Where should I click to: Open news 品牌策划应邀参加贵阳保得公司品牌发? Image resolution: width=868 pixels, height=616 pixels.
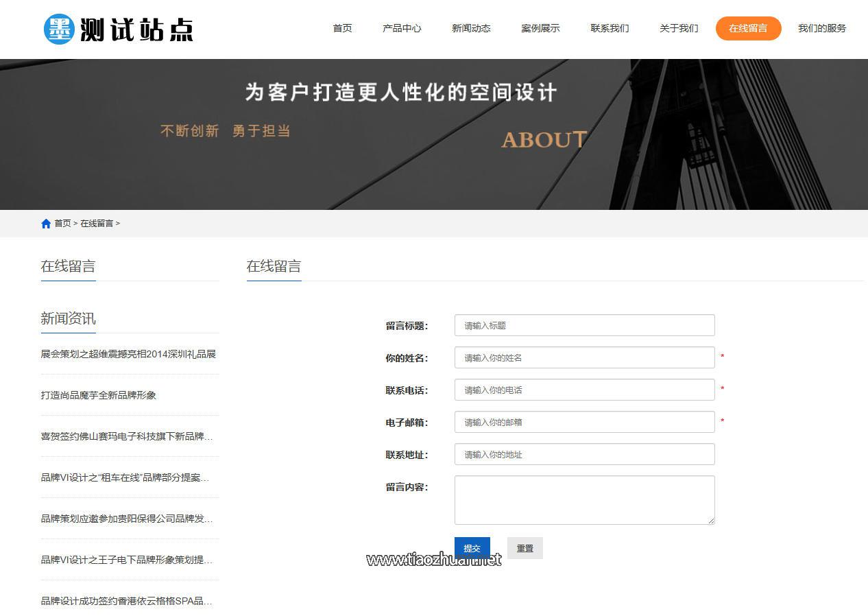point(127,519)
